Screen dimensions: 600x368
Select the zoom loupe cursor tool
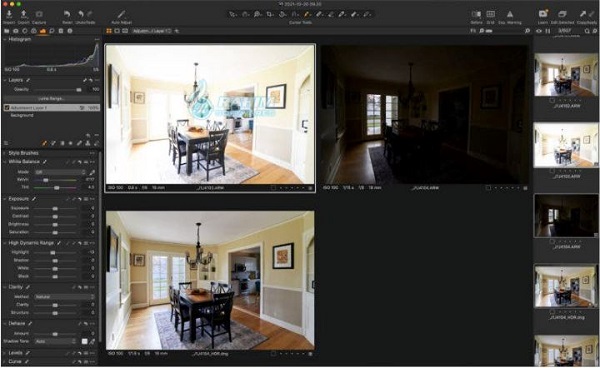click(258, 15)
